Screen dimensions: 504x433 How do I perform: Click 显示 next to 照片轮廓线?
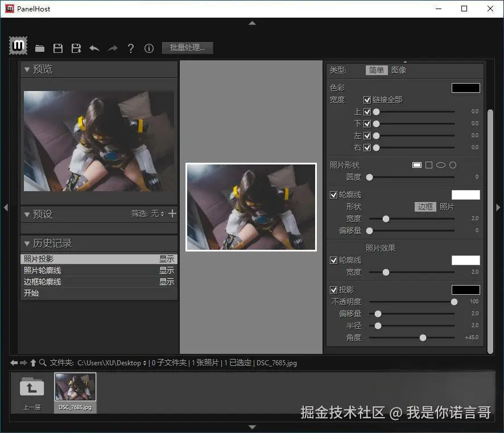click(167, 270)
